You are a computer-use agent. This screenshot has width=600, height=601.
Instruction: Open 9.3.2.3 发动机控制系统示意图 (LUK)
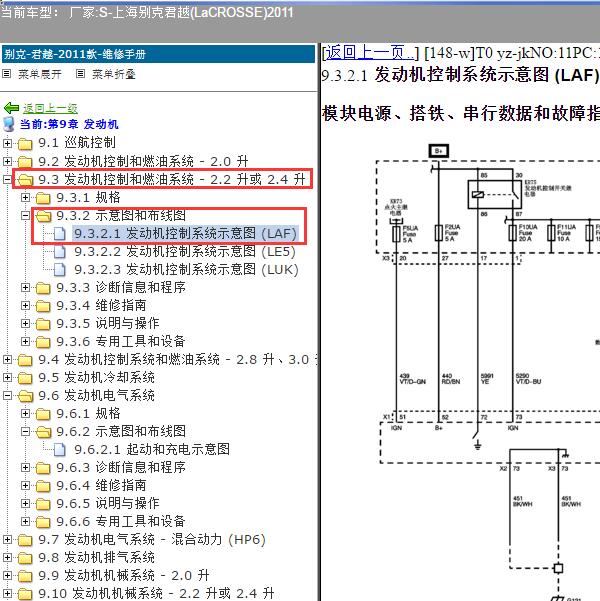[x=186, y=269]
